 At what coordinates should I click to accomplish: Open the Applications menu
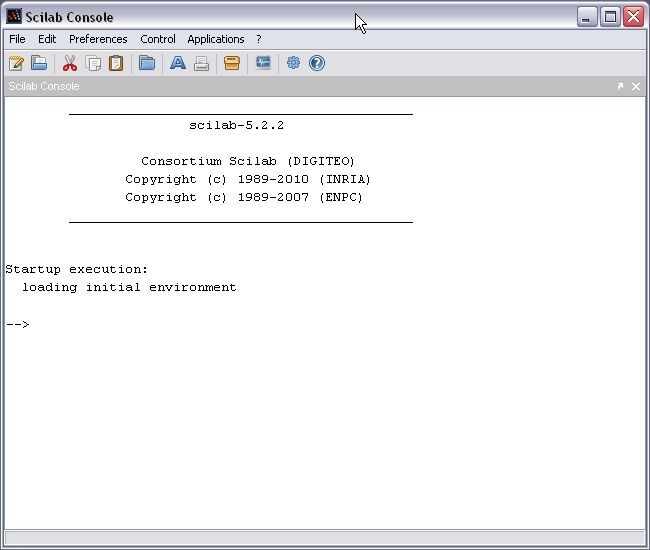pyautogui.click(x=216, y=39)
